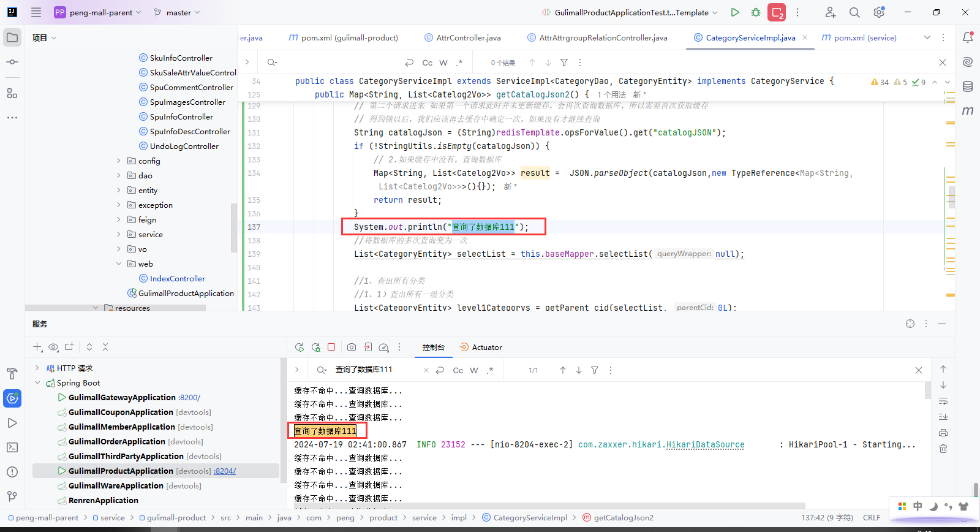Viewport: 980px width, 532px height.
Task: Switch to AttrAttrgroupRelationController.java tab
Action: point(597,37)
